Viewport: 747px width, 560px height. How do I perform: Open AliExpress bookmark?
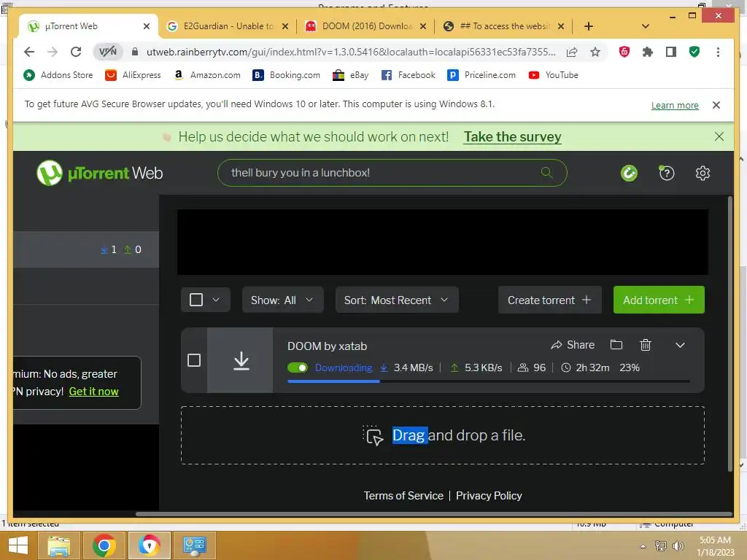click(133, 75)
